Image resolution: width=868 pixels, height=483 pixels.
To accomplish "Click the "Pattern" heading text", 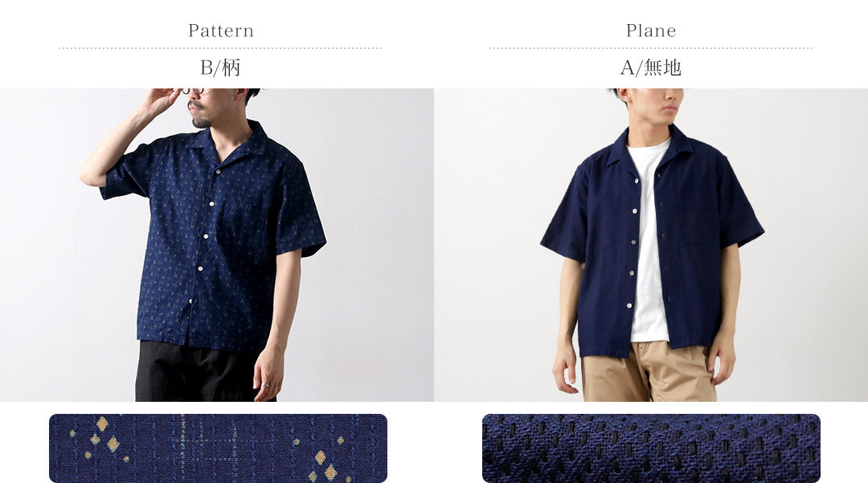I will [221, 31].
